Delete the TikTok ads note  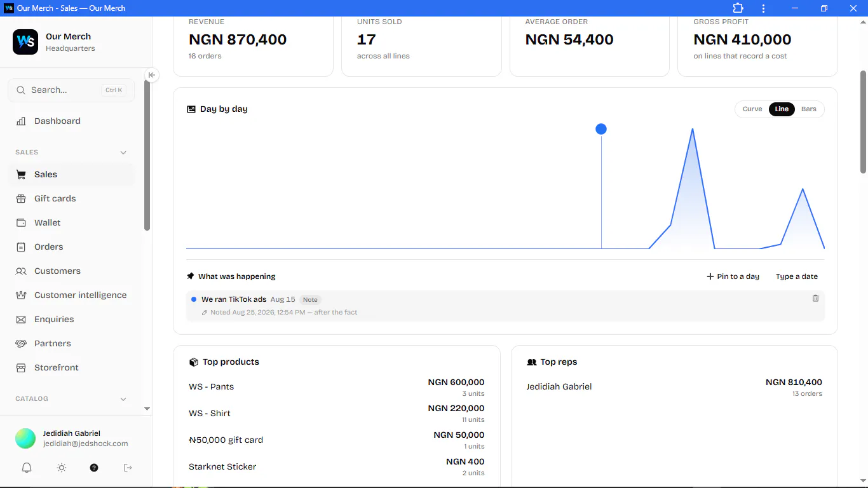point(816,298)
